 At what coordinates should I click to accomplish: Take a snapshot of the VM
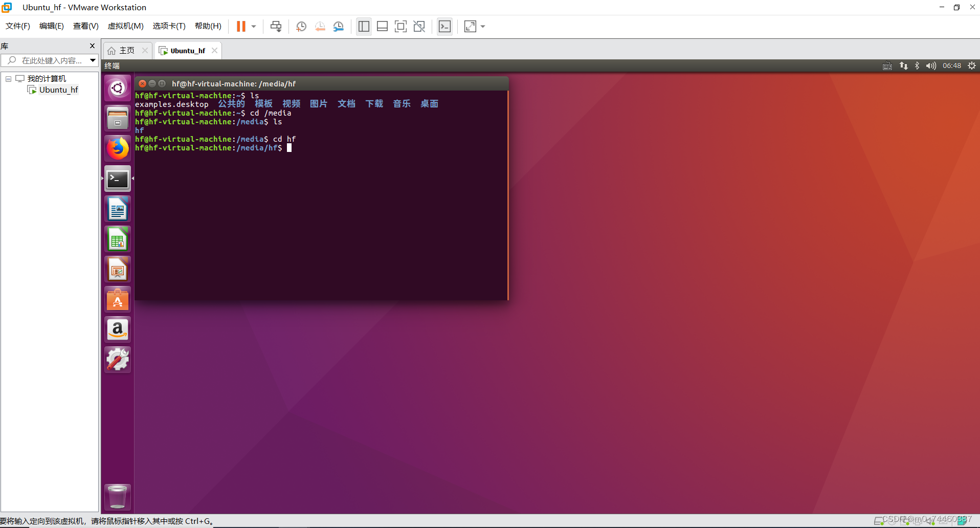[301, 27]
